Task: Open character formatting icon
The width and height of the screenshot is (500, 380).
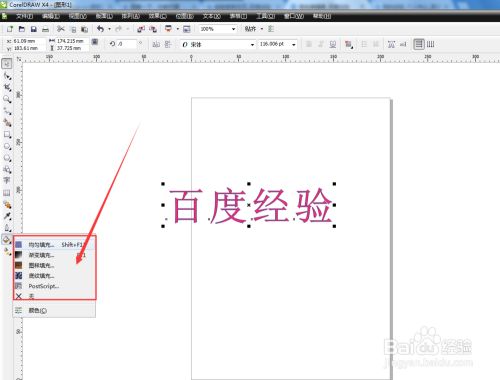Action: [392, 44]
